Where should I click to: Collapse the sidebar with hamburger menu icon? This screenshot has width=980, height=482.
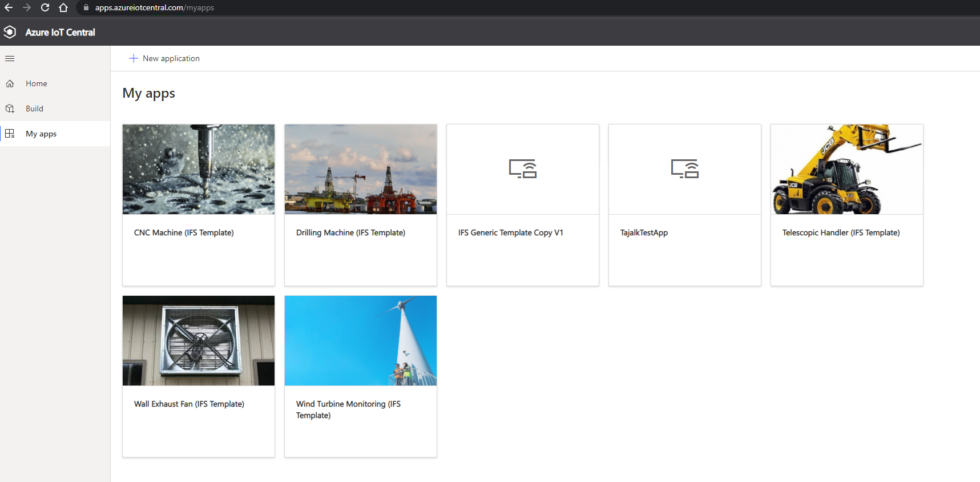[x=10, y=58]
